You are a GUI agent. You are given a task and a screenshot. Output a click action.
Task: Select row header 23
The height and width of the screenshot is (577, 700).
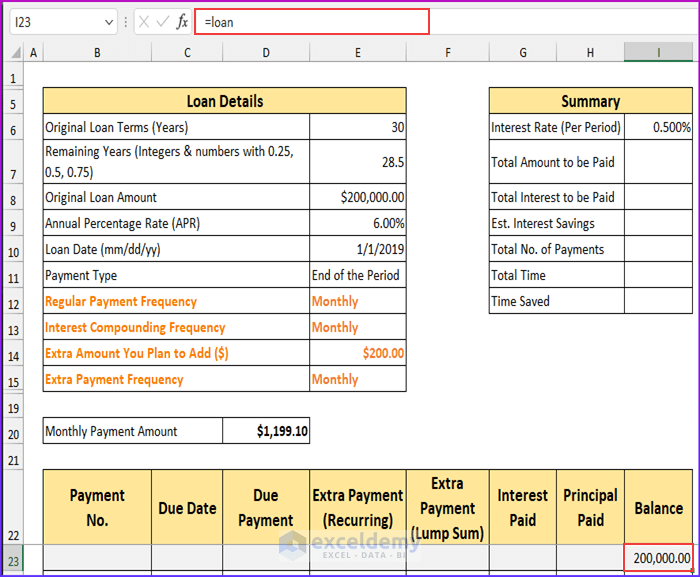(x=12, y=560)
